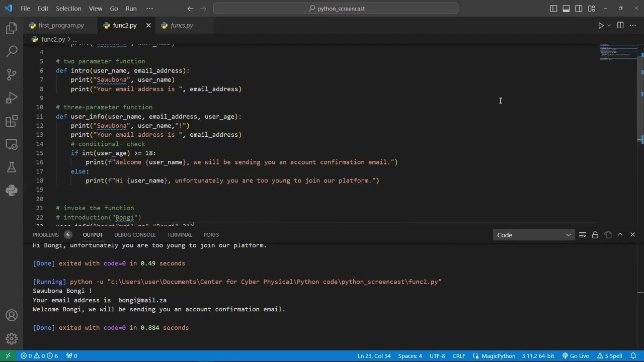
Task: Click Go Live in status bar
Action: pos(576,356)
